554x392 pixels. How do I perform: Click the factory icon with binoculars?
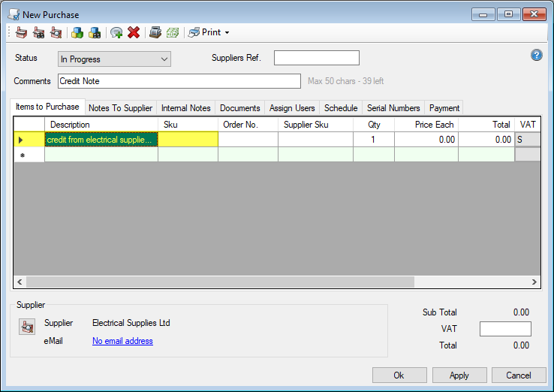pyautogui.click(x=38, y=32)
